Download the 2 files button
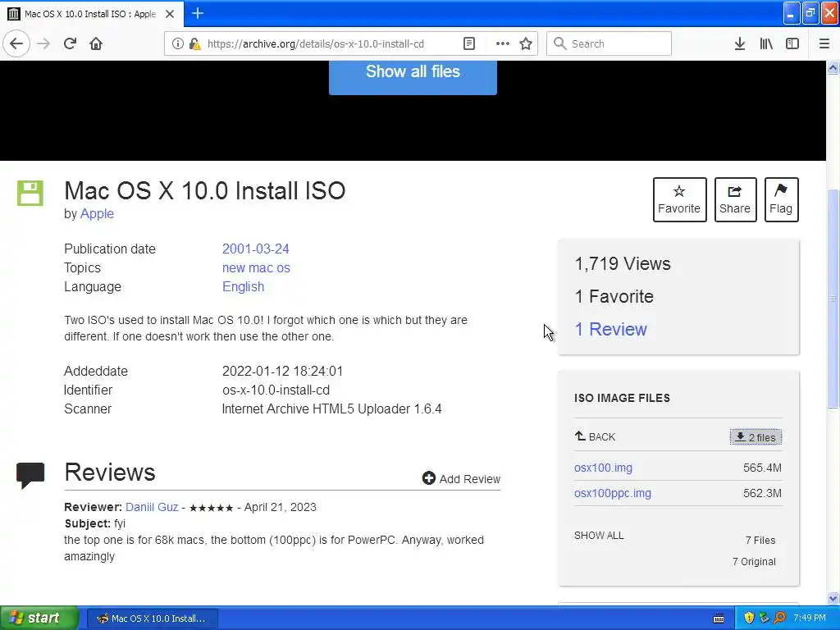The height and width of the screenshot is (630, 840). (756, 437)
